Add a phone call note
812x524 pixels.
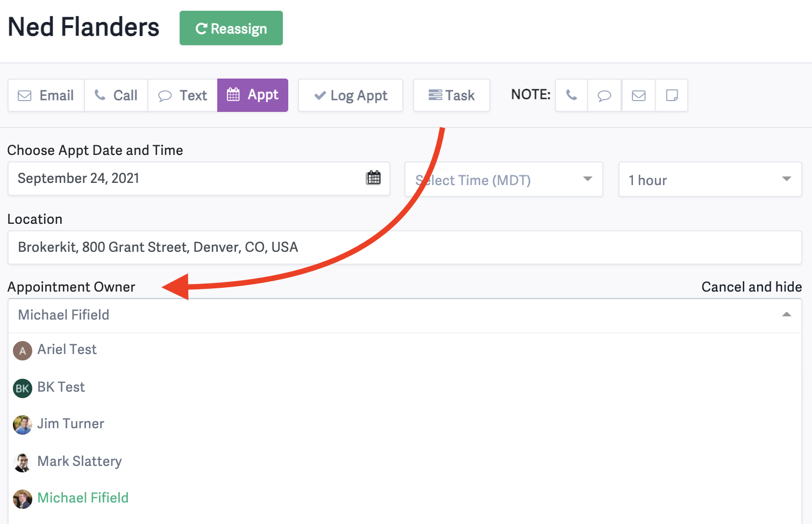pyautogui.click(x=572, y=95)
